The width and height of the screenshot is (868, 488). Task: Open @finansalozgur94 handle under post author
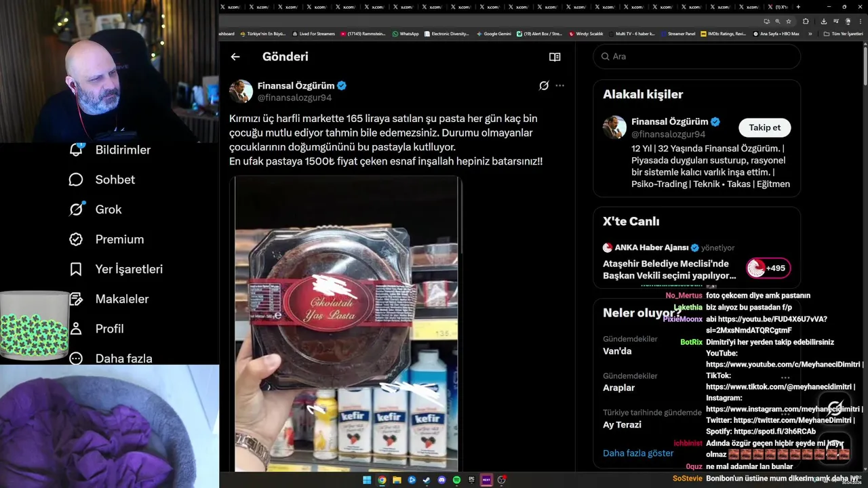[x=294, y=98]
